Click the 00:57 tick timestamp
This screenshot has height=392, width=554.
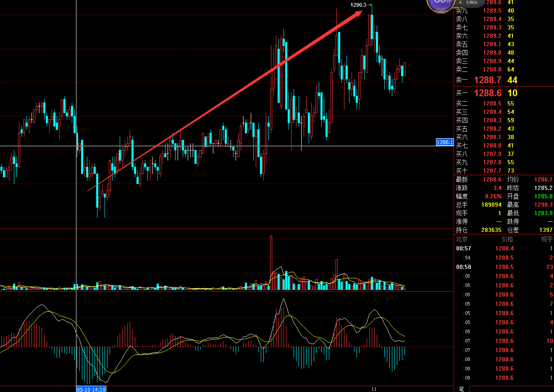click(464, 248)
